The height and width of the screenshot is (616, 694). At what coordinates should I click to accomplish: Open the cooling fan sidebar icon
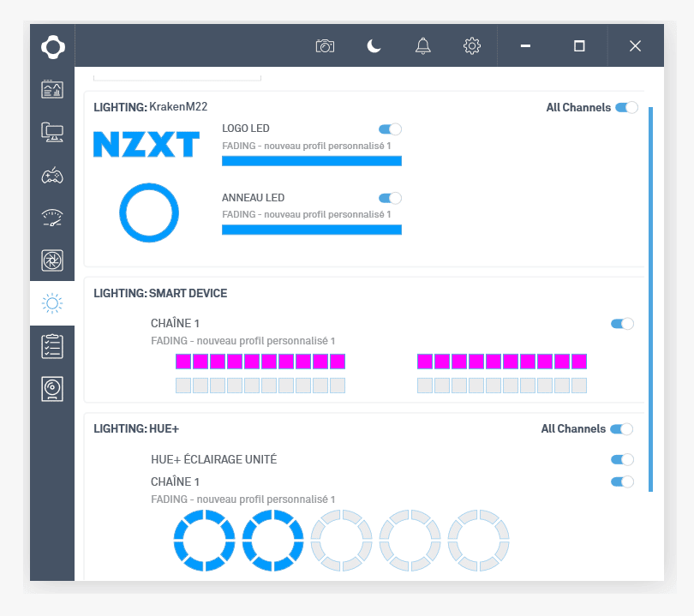52,260
